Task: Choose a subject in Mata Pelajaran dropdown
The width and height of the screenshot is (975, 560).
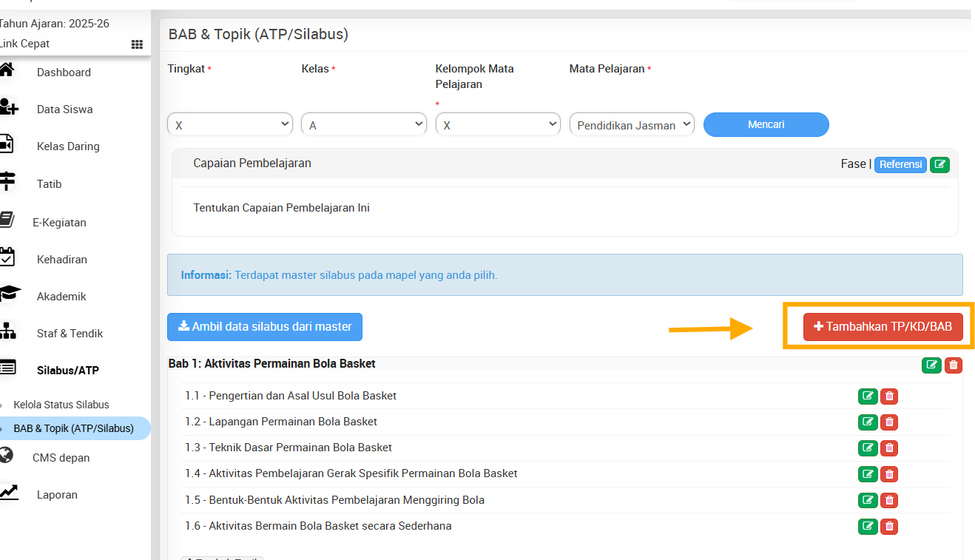Action: coord(632,125)
